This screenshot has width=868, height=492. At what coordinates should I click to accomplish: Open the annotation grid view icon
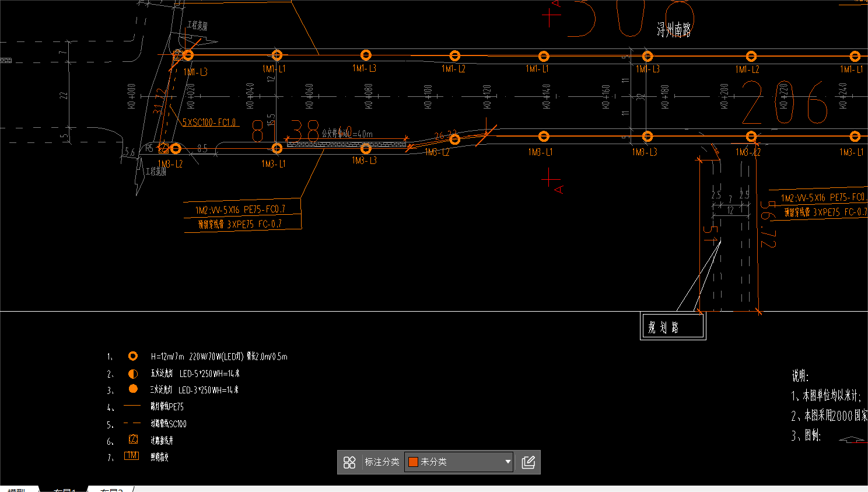coord(349,462)
